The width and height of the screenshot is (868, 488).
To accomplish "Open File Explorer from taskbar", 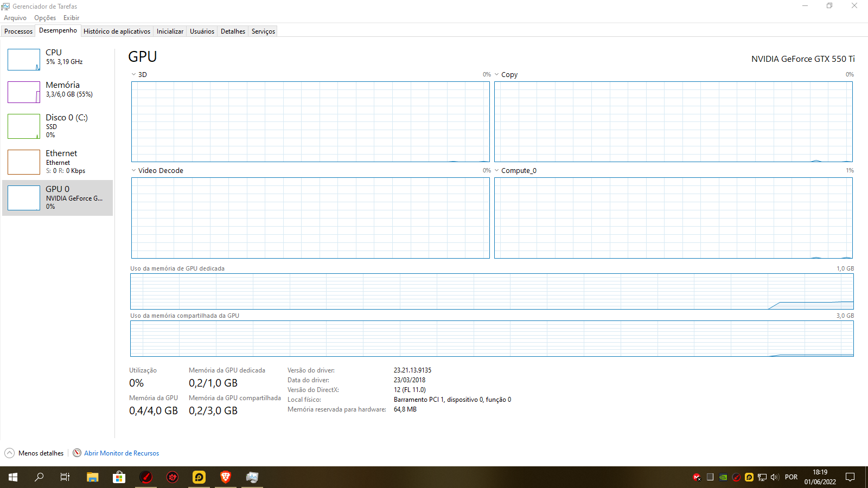I will (93, 477).
